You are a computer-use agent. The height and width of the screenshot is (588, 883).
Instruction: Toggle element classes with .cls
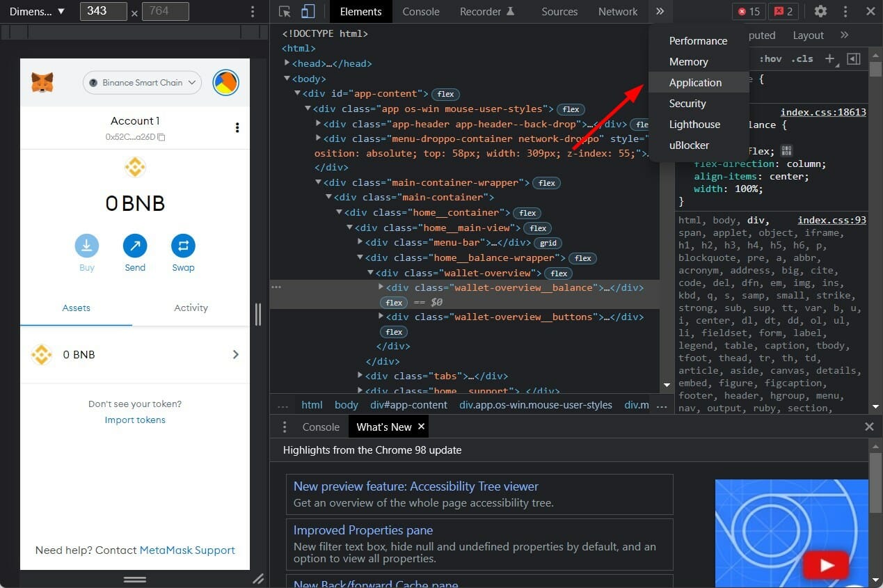tap(802, 58)
